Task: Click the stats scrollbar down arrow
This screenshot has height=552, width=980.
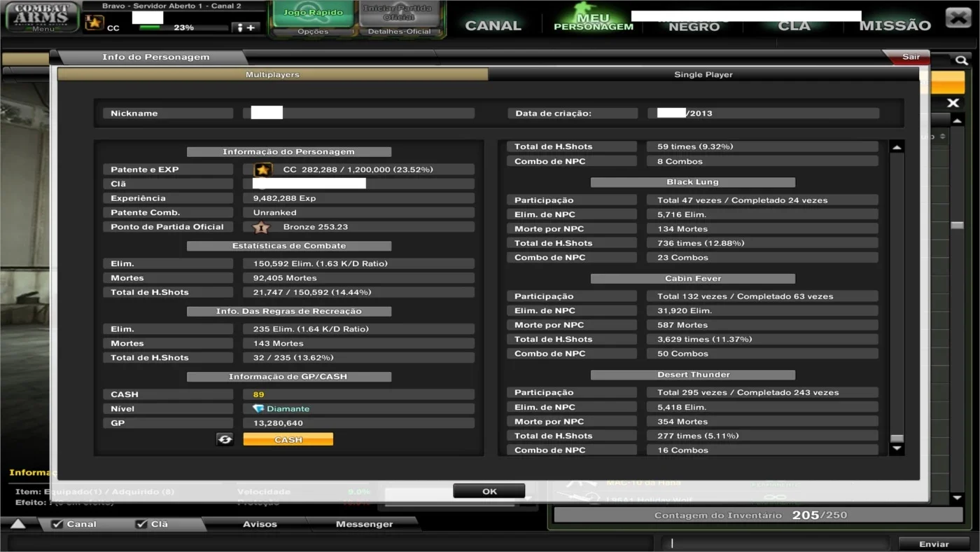Action: tap(896, 449)
